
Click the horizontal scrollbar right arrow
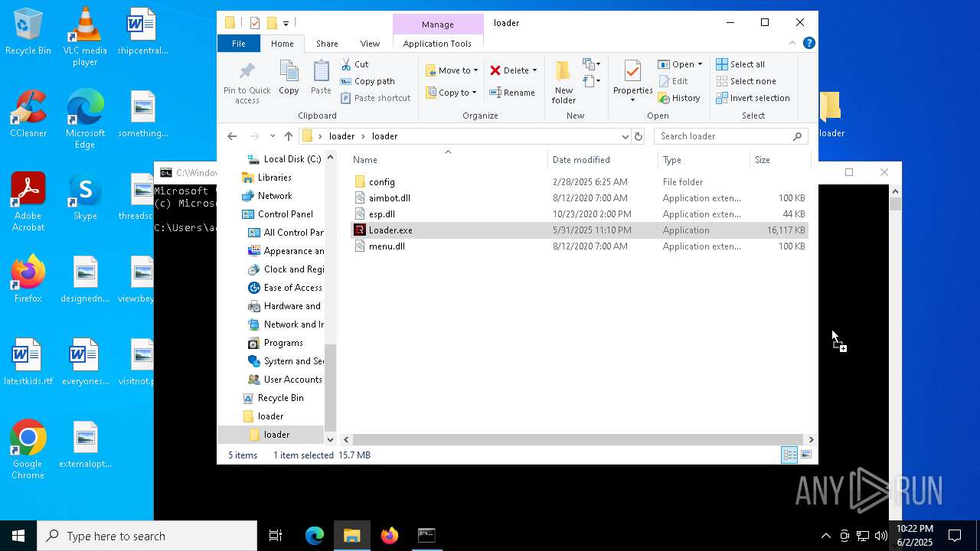coord(811,439)
